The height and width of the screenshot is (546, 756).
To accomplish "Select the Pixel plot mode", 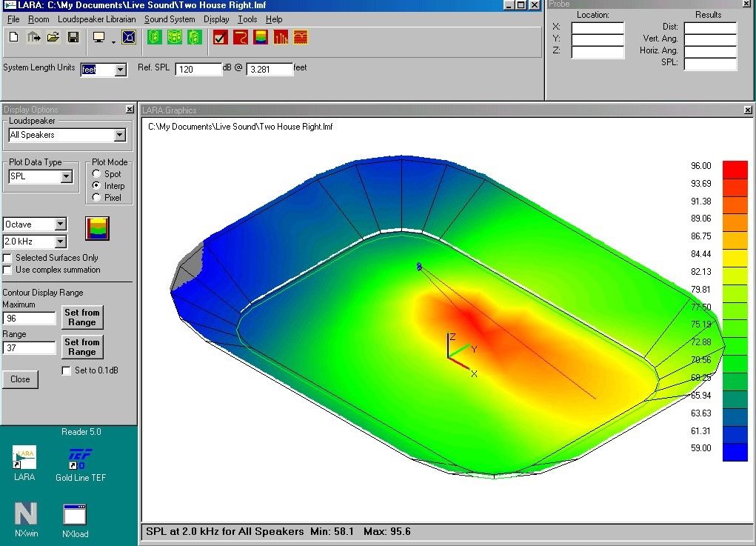I will (96, 198).
